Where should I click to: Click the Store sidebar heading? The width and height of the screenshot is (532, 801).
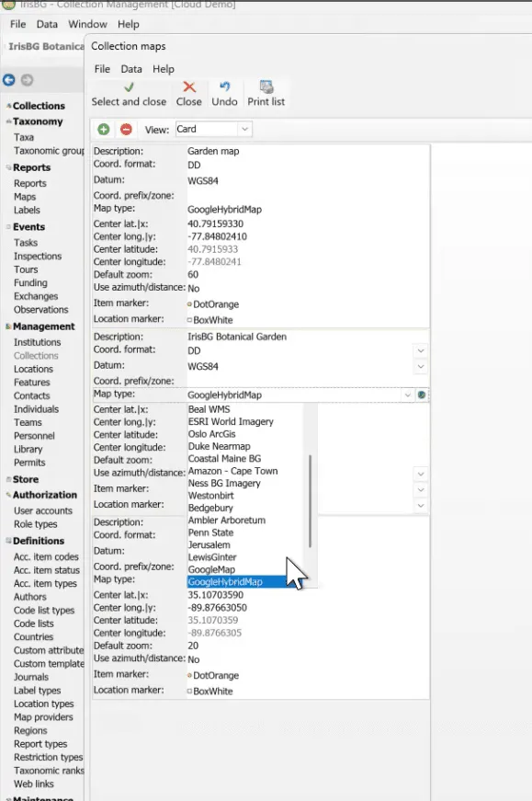(26, 480)
